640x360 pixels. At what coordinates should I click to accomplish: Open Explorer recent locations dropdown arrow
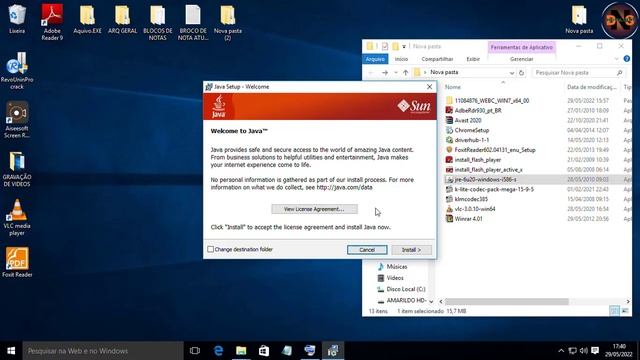pos(396,73)
